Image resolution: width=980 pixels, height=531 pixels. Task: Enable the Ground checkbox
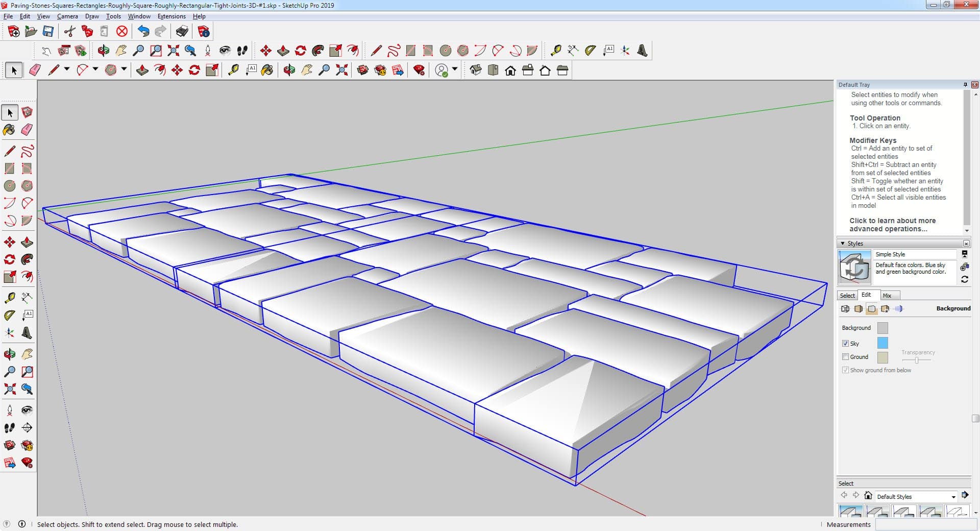pos(845,357)
